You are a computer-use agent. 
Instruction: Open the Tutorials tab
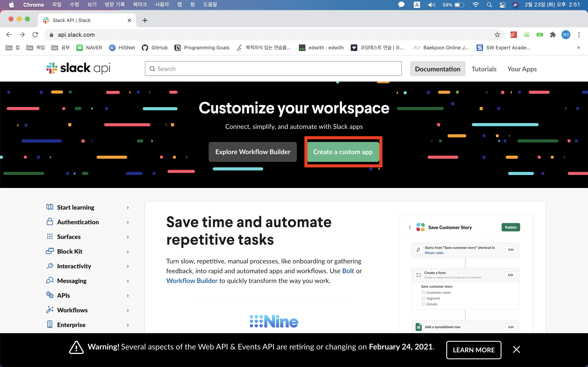point(484,69)
